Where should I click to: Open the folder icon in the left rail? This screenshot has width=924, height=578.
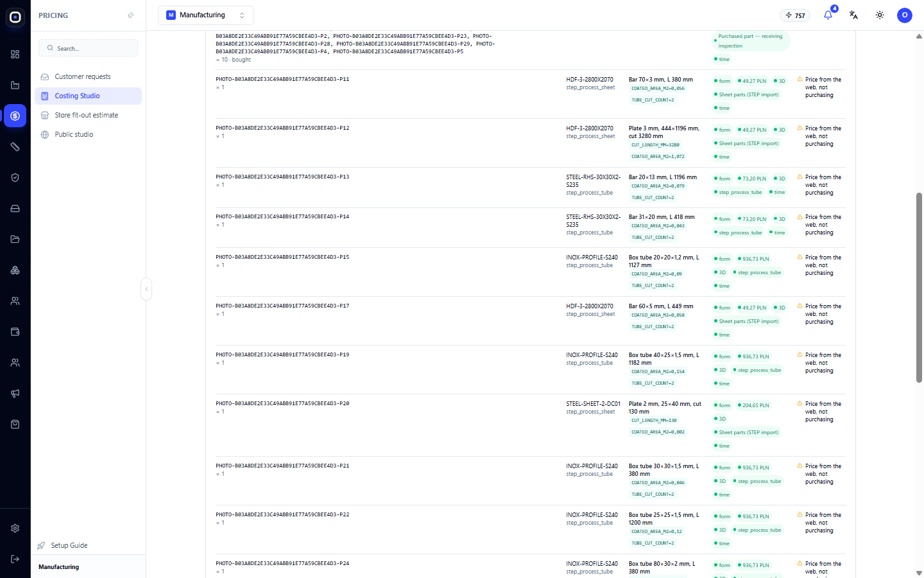tap(15, 240)
